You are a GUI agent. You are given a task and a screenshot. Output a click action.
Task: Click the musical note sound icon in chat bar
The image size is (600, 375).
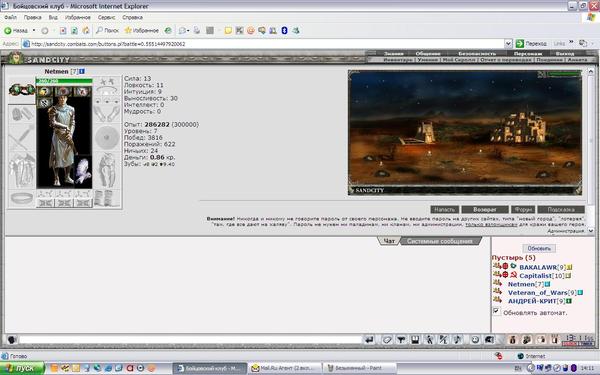point(458,339)
